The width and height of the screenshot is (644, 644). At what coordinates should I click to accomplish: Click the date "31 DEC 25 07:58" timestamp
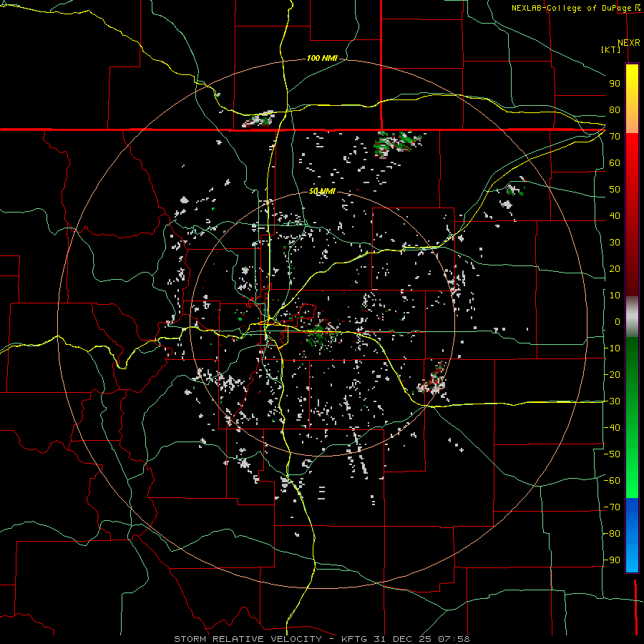pyautogui.click(x=421, y=639)
